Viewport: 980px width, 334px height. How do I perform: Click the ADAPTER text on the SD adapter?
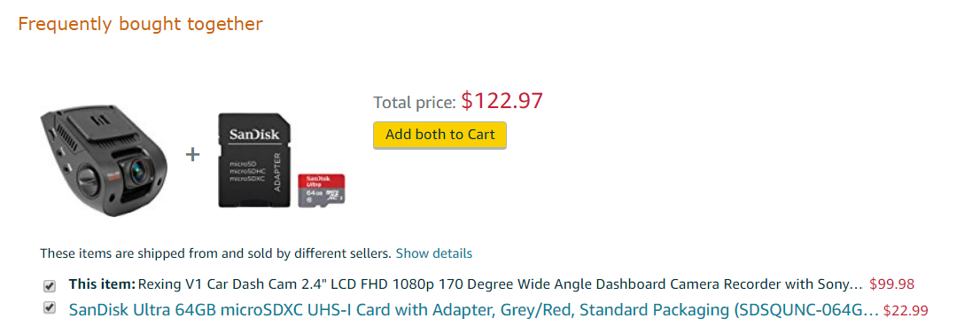coord(278,171)
